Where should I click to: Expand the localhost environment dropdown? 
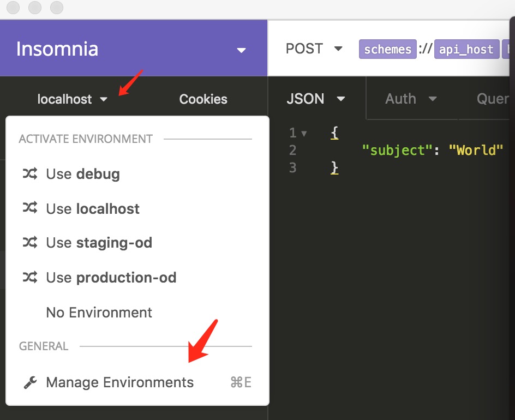coord(73,99)
